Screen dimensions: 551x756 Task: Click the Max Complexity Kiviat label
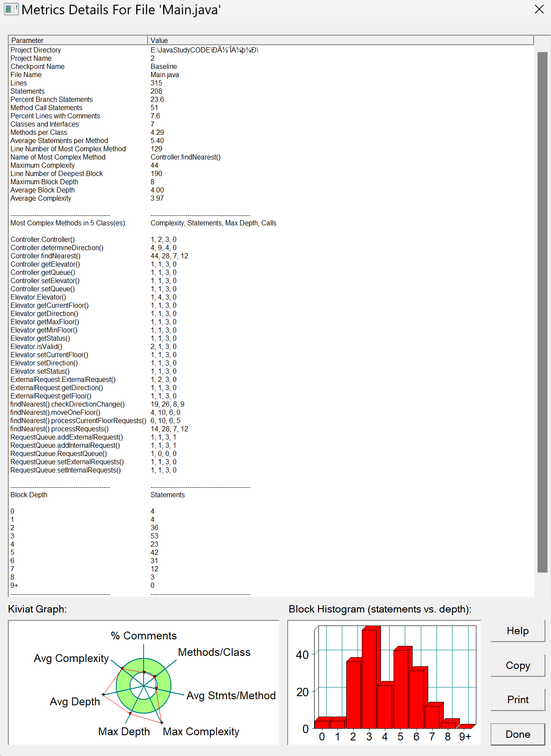[x=201, y=732]
